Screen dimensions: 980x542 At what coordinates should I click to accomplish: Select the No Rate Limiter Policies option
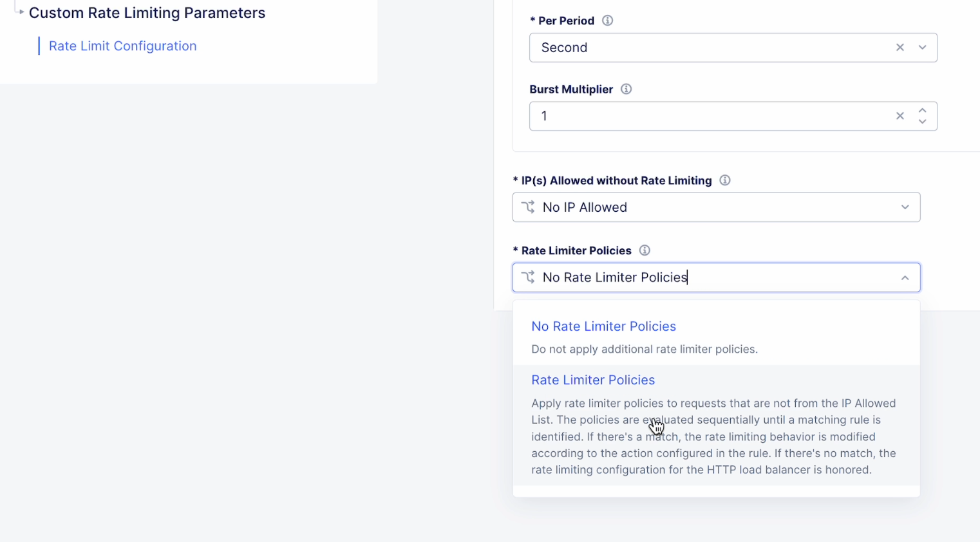(603, 326)
